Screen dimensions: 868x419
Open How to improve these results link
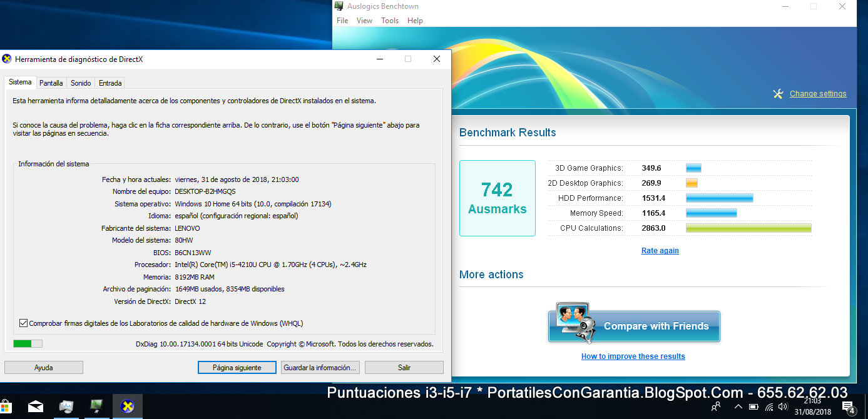[633, 356]
